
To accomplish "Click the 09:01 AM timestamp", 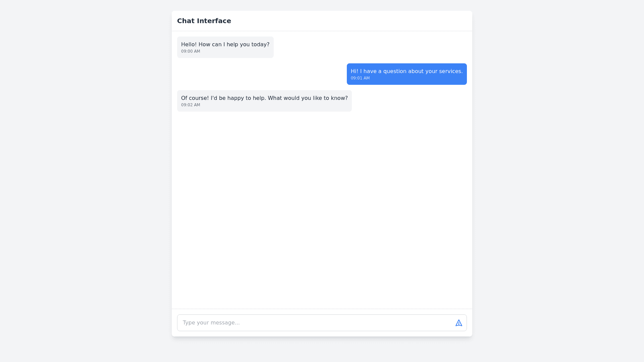I will pyautogui.click(x=360, y=78).
